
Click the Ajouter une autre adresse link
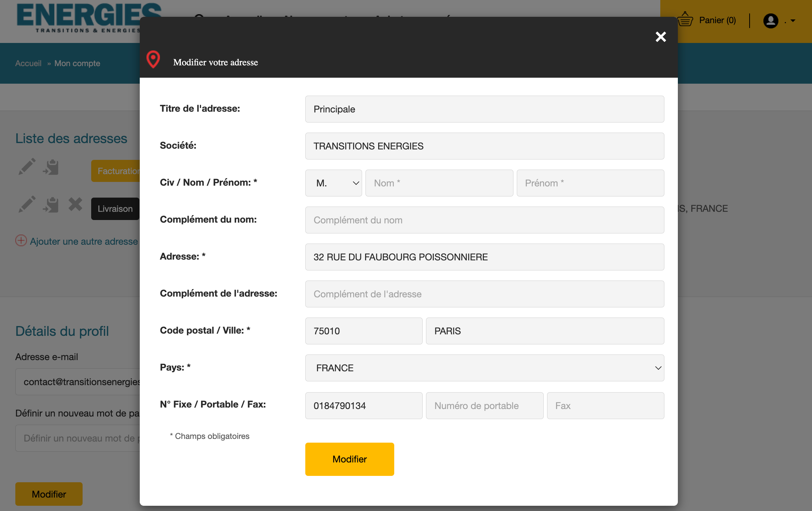coord(84,241)
